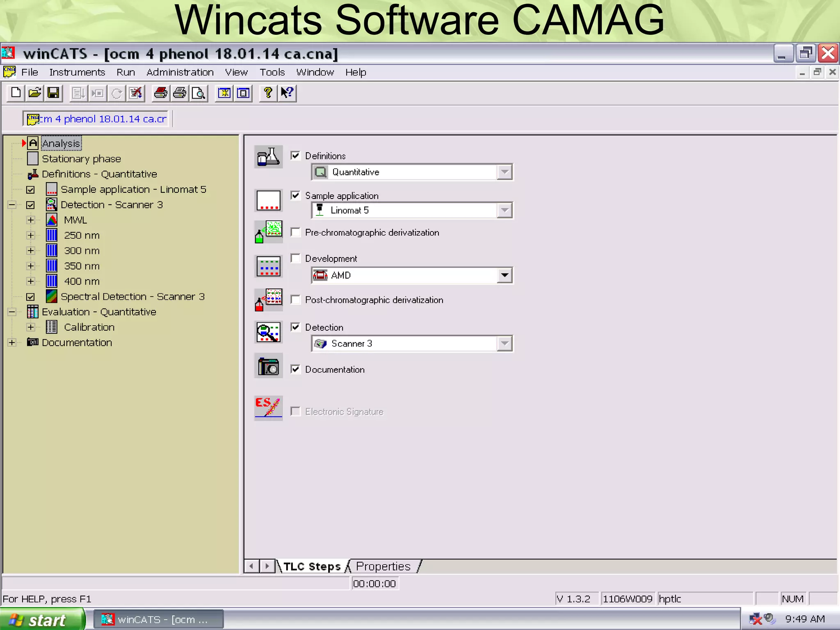The image size is (840, 630).
Task: Uncheck the Definitions checkbox
Action: (295, 155)
